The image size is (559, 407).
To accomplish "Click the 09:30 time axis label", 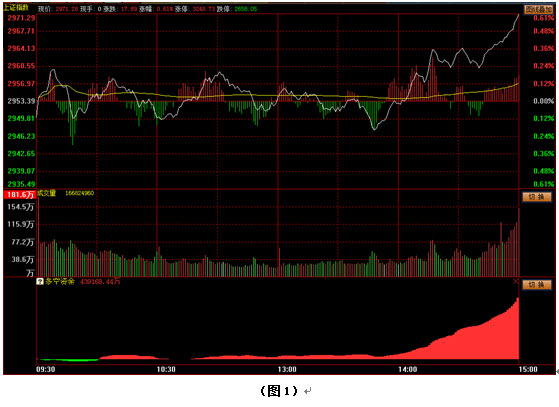I will click(46, 369).
